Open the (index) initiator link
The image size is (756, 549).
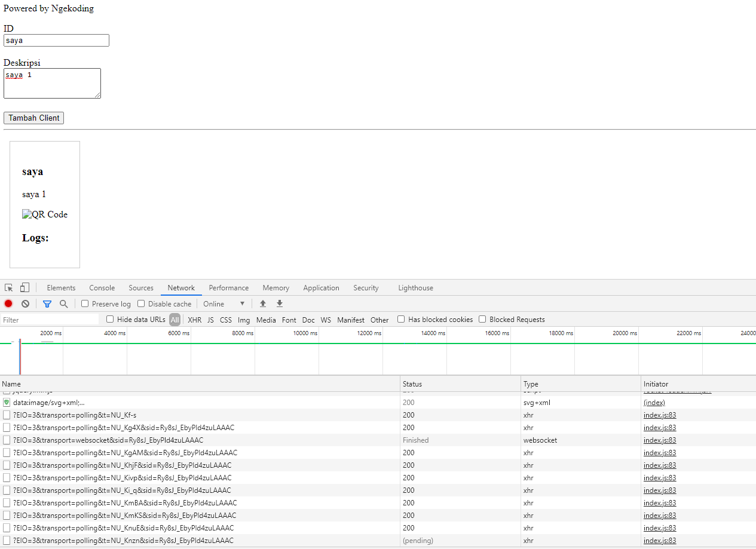point(654,403)
